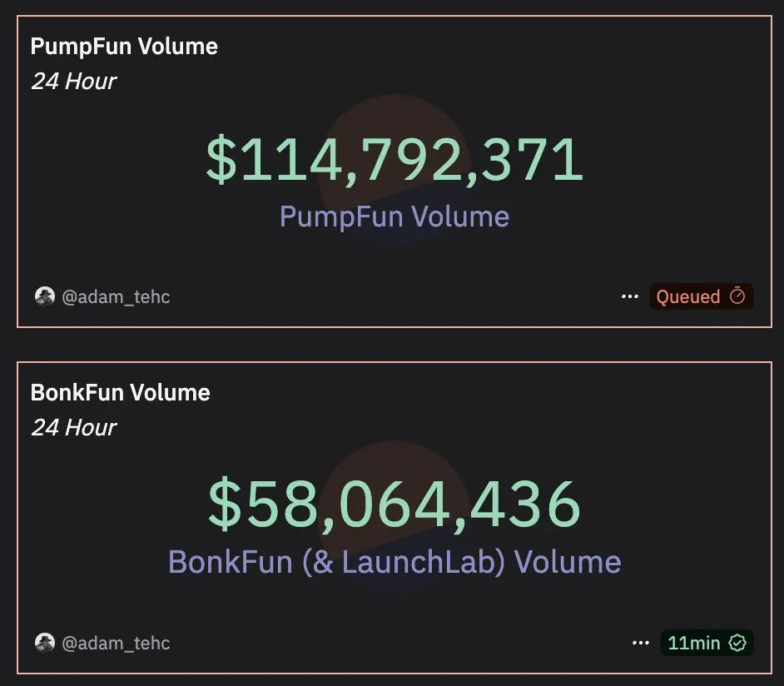Open the @adam_tehc link under BonkFun Volume
This screenshot has height=686, width=784.
(116, 643)
